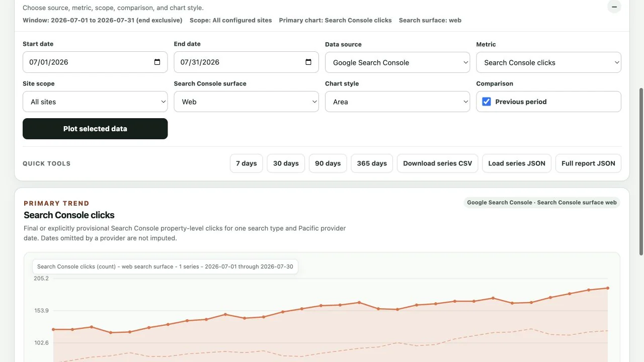The width and height of the screenshot is (644, 362).
Task: Open the End date calendar picker icon
Action: 308,62
